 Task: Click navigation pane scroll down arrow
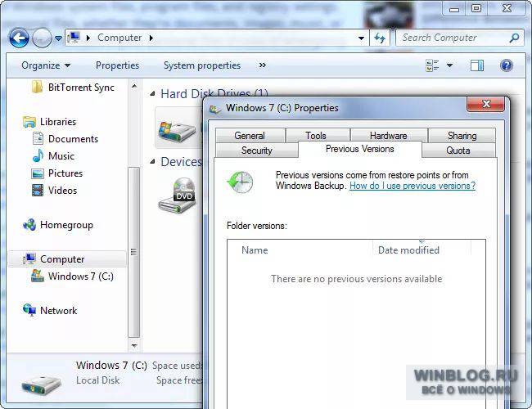(x=134, y=345)
